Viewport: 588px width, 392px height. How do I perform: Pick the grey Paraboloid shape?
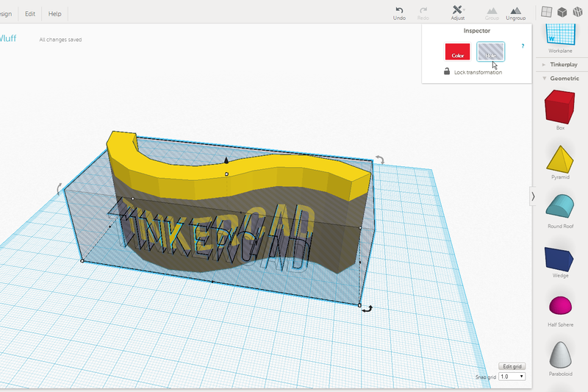click(560, 354)
